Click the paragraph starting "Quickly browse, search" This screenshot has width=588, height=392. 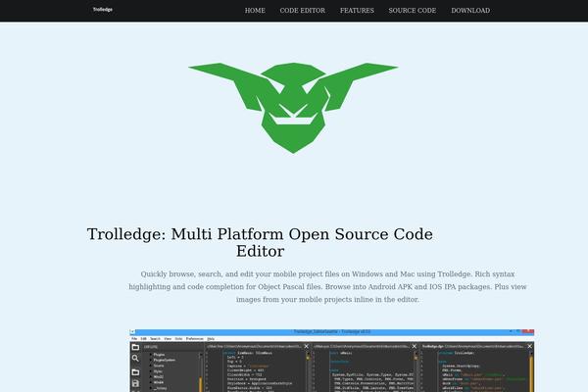click(327, 286)
